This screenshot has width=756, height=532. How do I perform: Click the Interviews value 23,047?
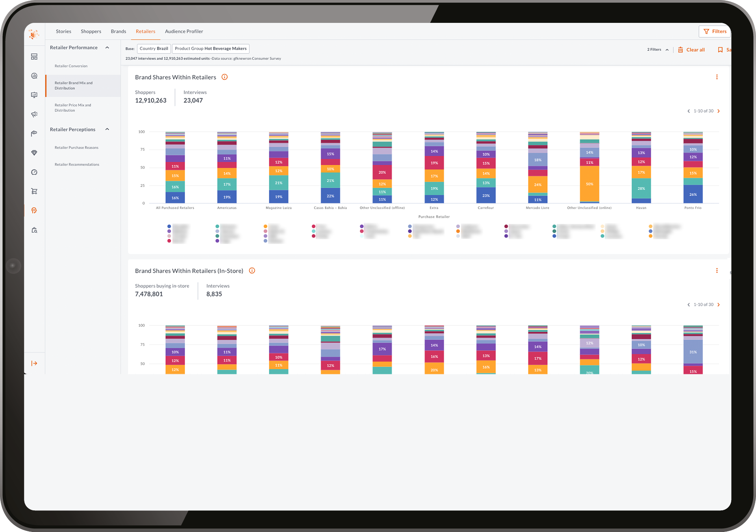point(193,100)
